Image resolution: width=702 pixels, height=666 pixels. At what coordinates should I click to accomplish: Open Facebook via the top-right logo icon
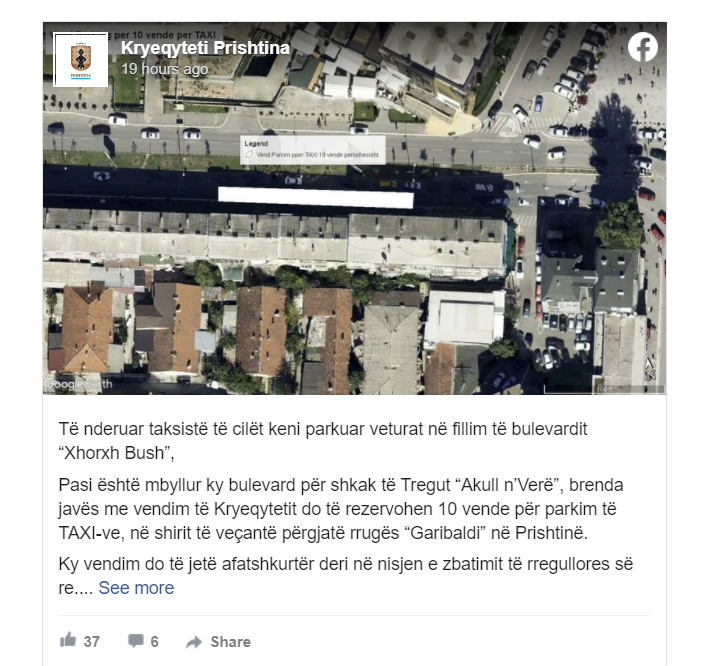(642, 47)
